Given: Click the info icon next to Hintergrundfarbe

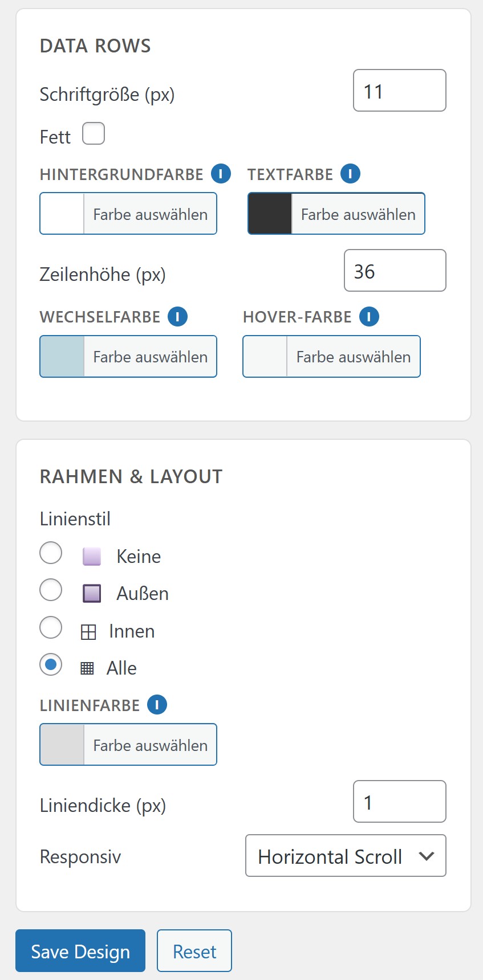Looking at the screenshot, I should (x=221, y=174).
